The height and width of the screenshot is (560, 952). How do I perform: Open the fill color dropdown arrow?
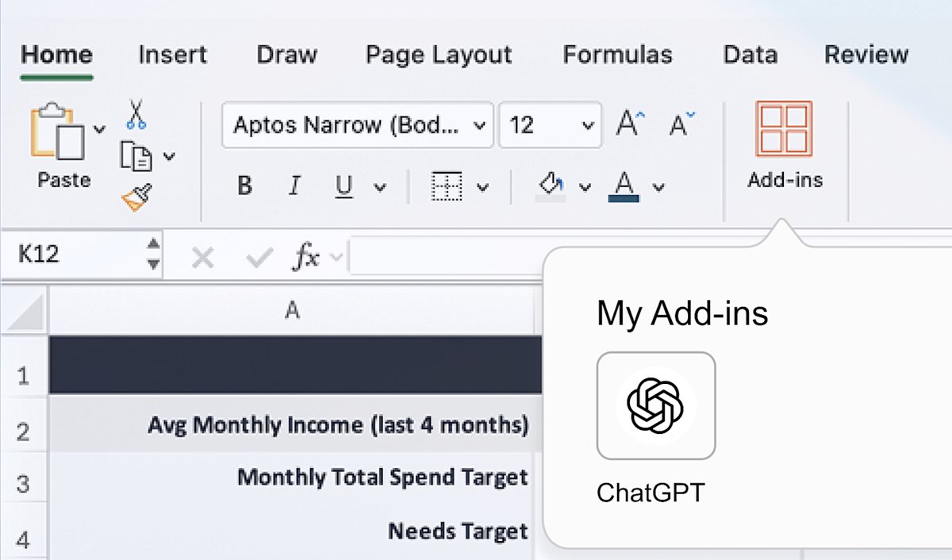(x=585, y=188)
